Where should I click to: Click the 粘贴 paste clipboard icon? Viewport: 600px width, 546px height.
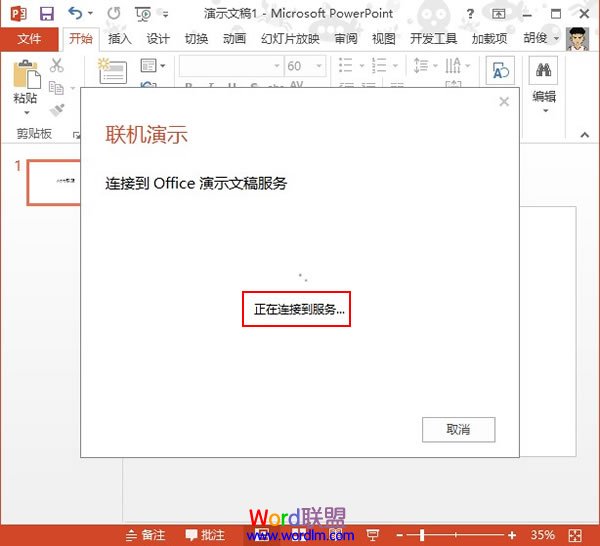[x=26, y=74]
